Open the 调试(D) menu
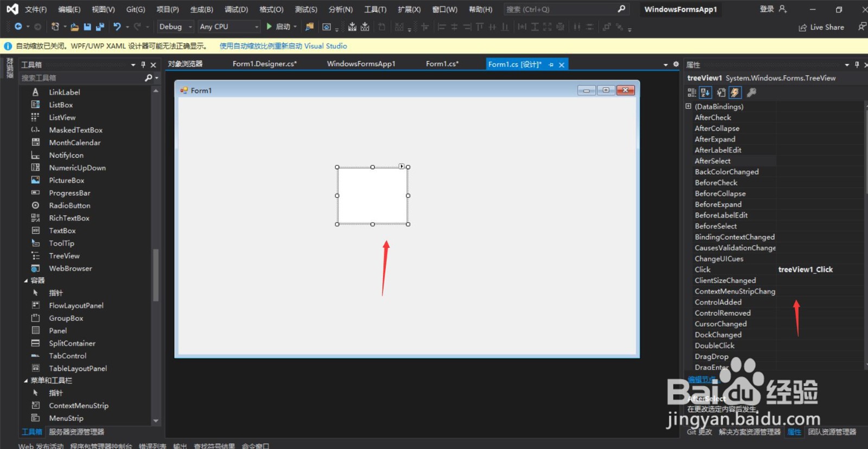 click(237, 9)
